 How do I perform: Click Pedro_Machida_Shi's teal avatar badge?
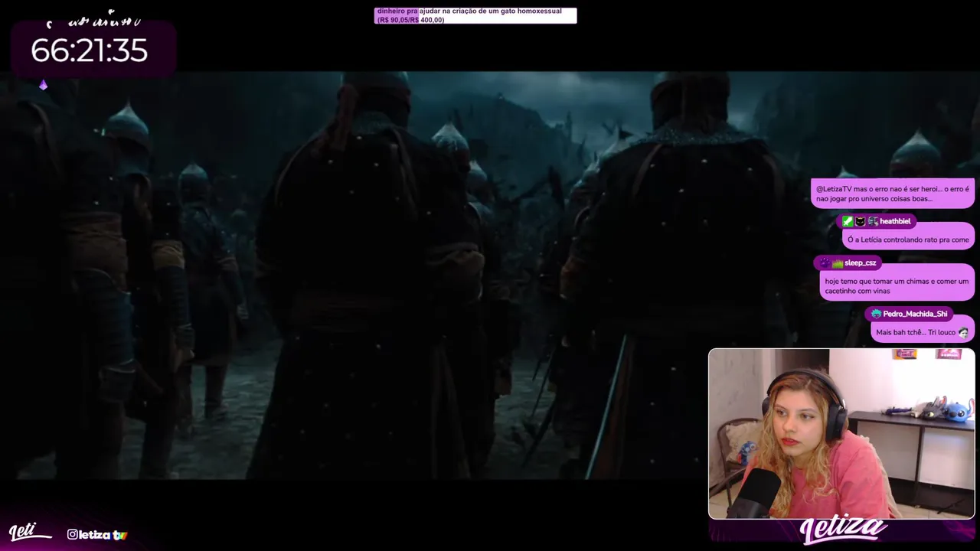[876, 314]
